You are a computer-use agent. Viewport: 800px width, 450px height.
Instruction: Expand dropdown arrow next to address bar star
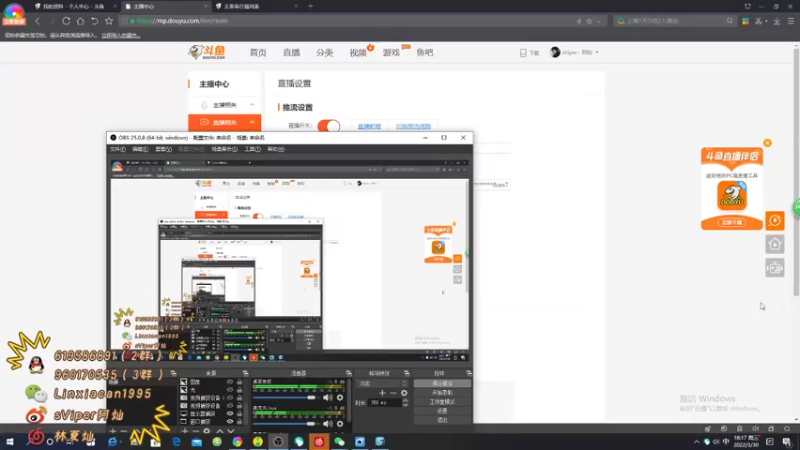[598, 21]
